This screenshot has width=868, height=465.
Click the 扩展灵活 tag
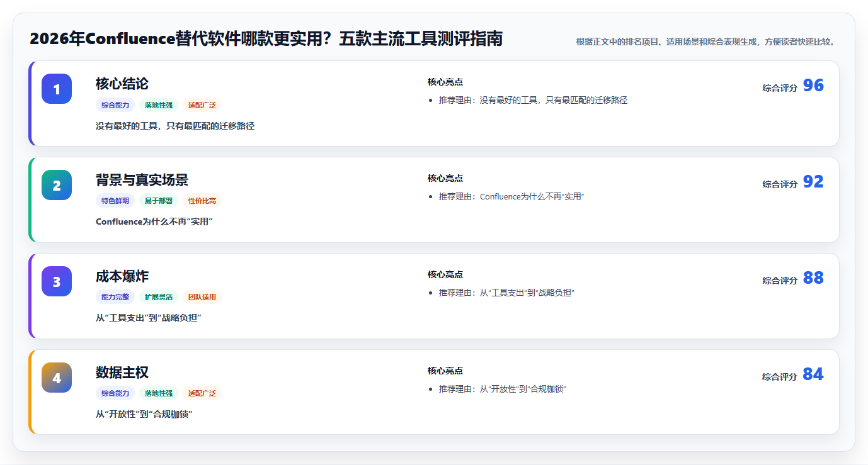(159, 297)
